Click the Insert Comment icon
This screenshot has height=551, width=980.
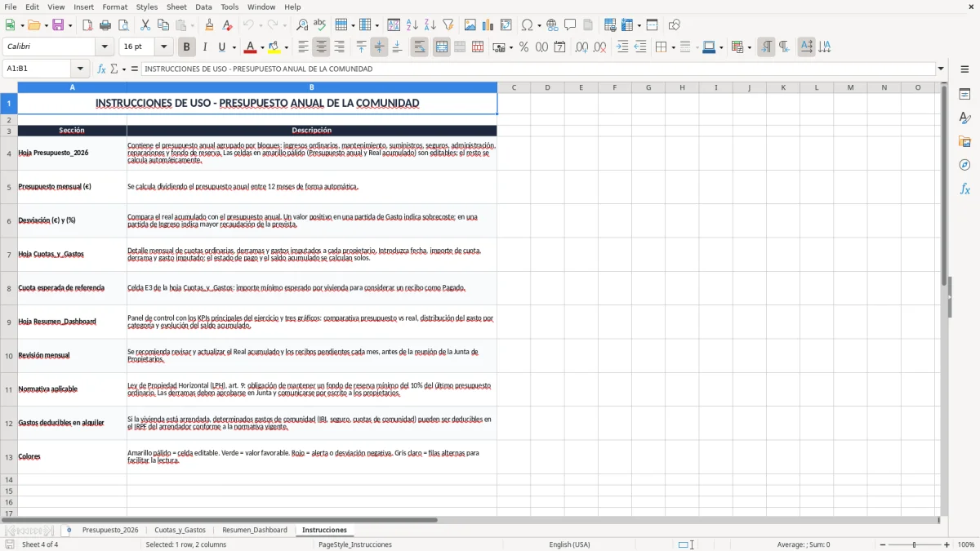(x=570, y=25)
